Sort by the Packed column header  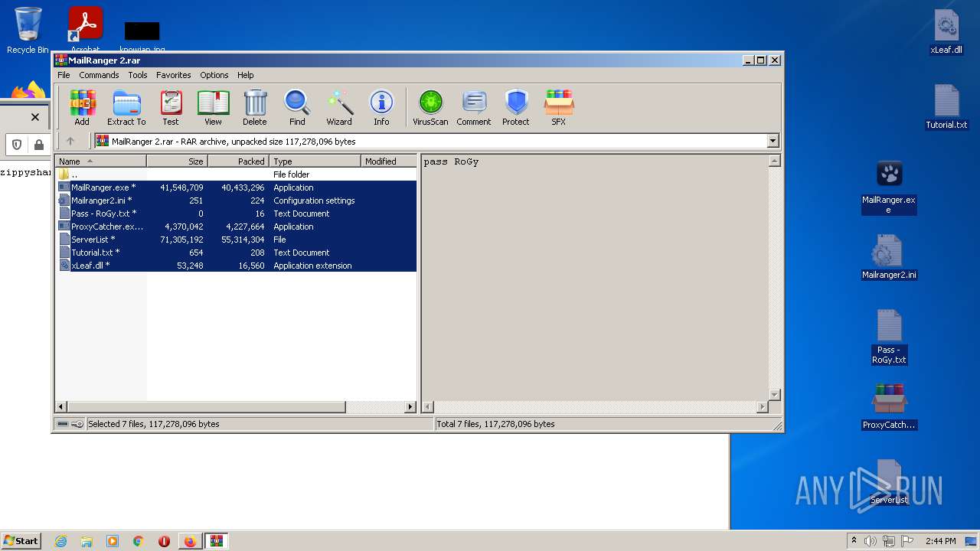point(238,161)
